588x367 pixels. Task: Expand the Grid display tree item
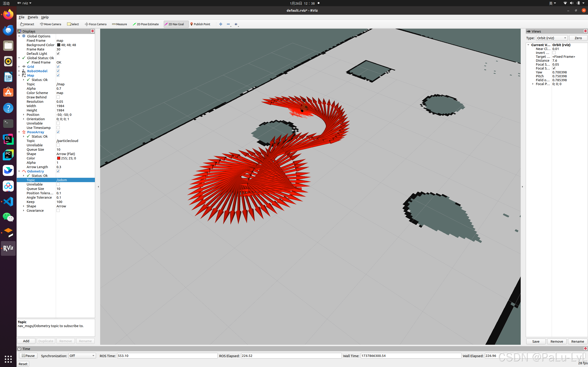tap(19, 67)
